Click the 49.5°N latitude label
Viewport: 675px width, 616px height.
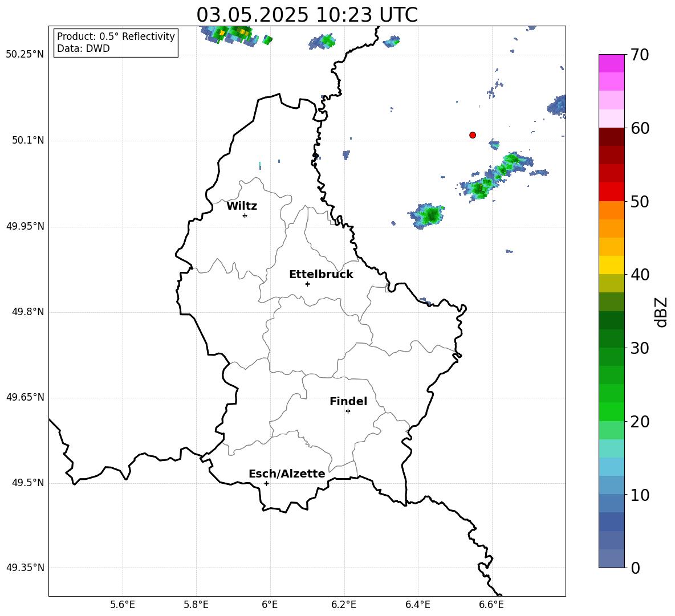(x=28, y=483)
